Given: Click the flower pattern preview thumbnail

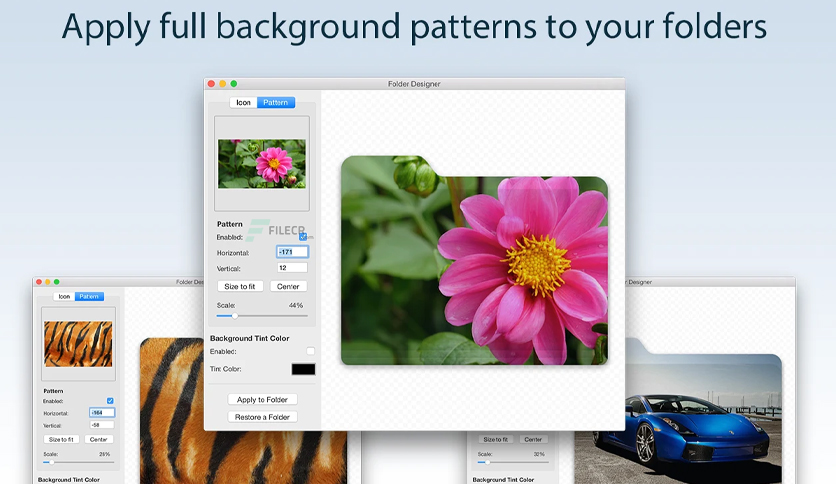Looking at the screenshot, I should tap(262, 164).
